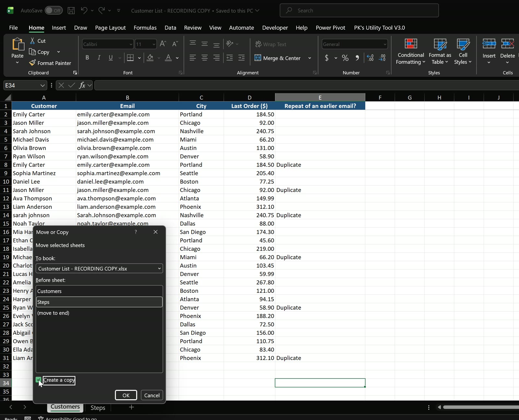Click the Increase Decimal icon

pos(370,58)
